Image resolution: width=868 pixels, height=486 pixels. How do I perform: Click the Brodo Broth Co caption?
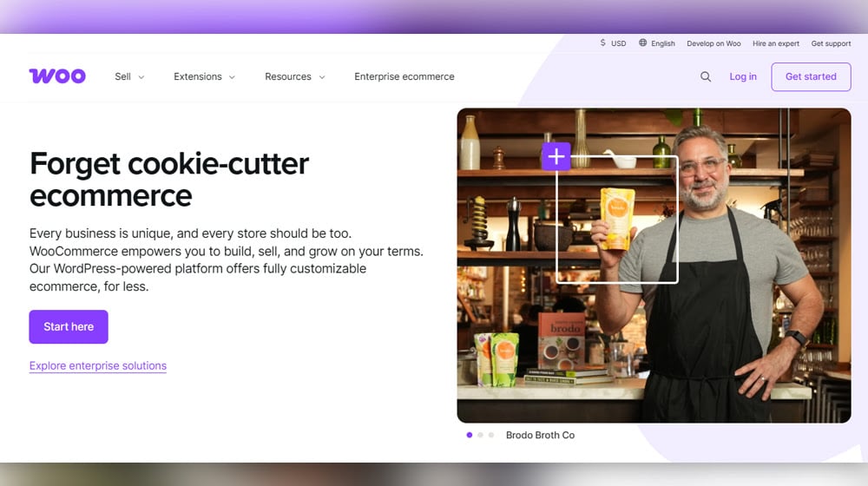click(x=540, y=435)
